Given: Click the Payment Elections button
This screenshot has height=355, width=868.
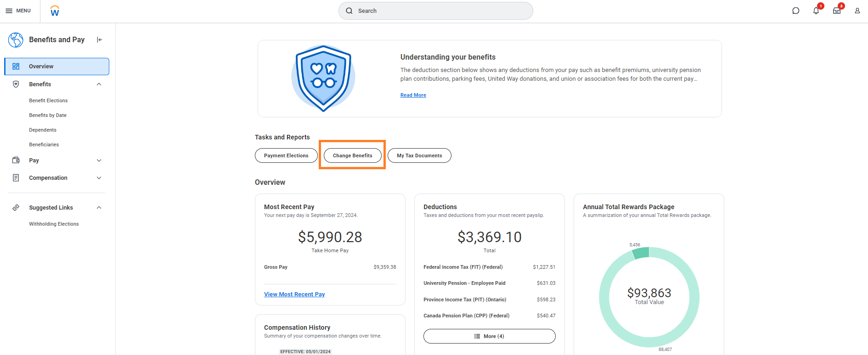Looking at the screenshot, I should click(286, 155).
